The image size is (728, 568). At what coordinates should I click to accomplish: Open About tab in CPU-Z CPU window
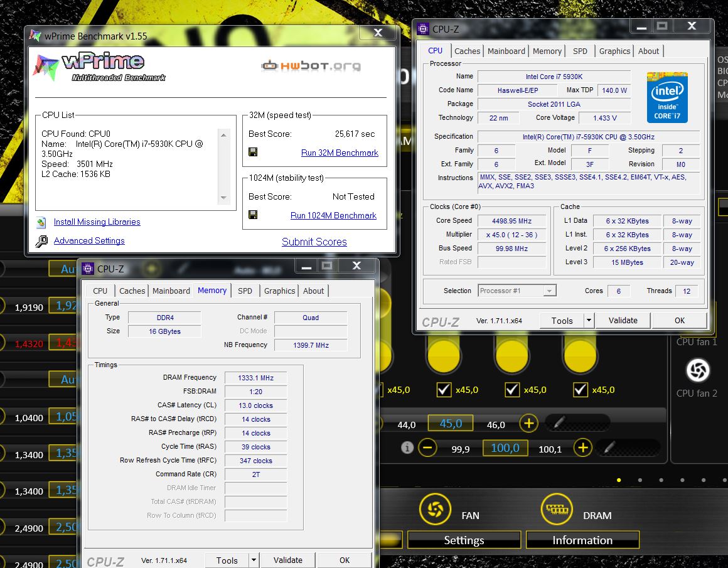pyautogui.click(x=648, y=51)
